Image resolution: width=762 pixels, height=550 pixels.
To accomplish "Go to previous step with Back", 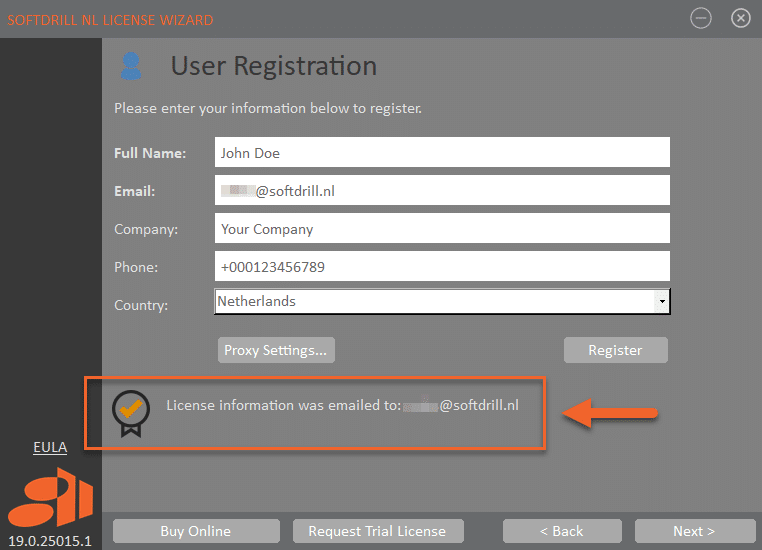I will (x=562, y=531).
